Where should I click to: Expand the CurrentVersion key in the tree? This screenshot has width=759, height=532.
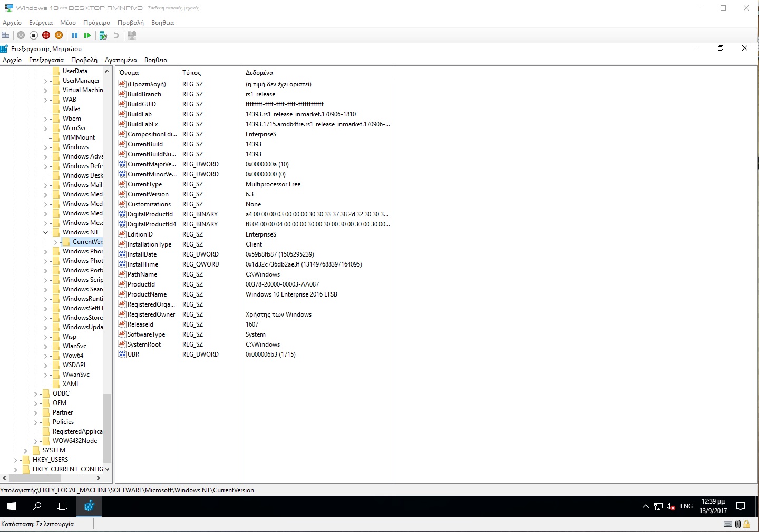point(56,242)
